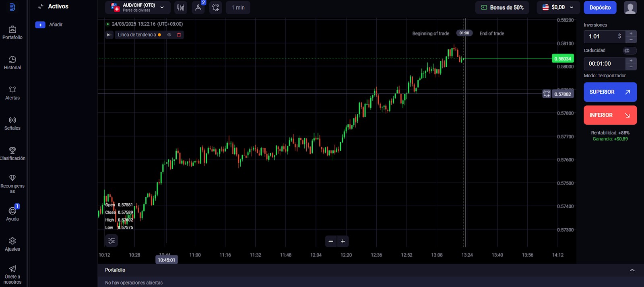The image size is (644, 287).
Task: Toggle the Caducidad mode flag switch
Action: pos(630,51)
